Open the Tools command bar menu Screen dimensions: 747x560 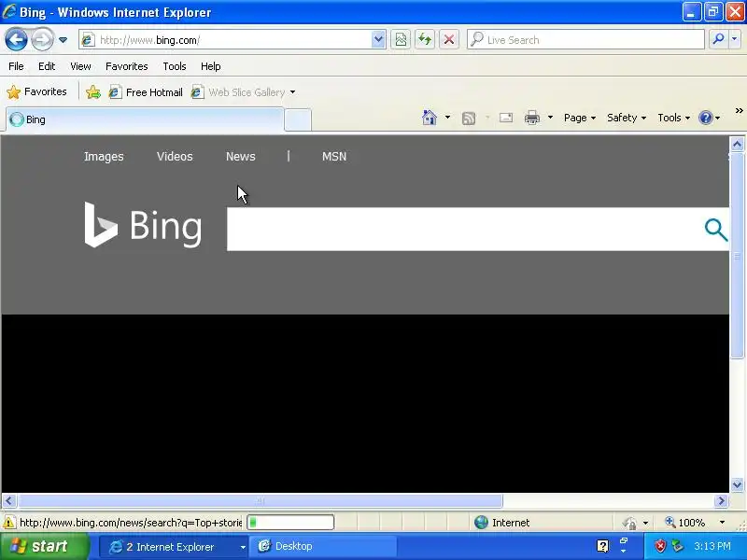[x=673, y=118]
